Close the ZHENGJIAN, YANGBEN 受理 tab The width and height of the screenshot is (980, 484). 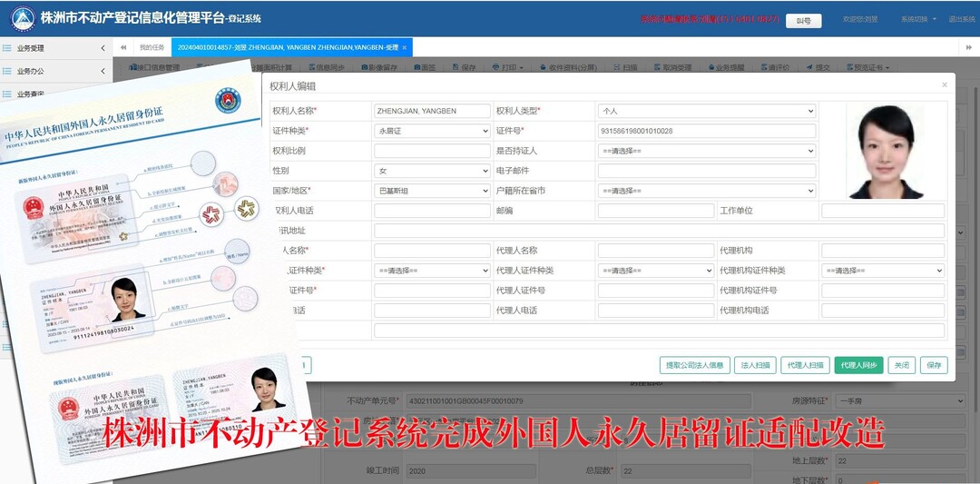(405, 47)
